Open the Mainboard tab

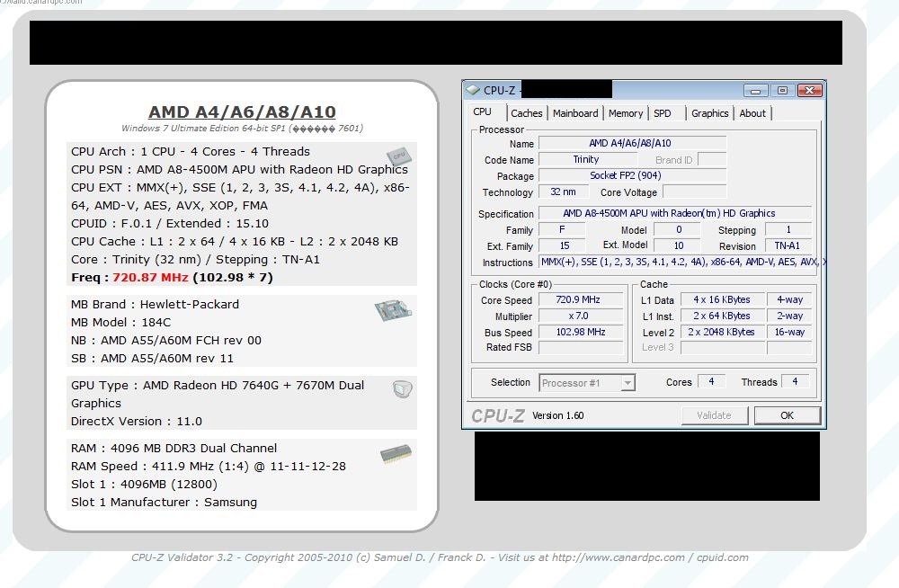point(575,113)
